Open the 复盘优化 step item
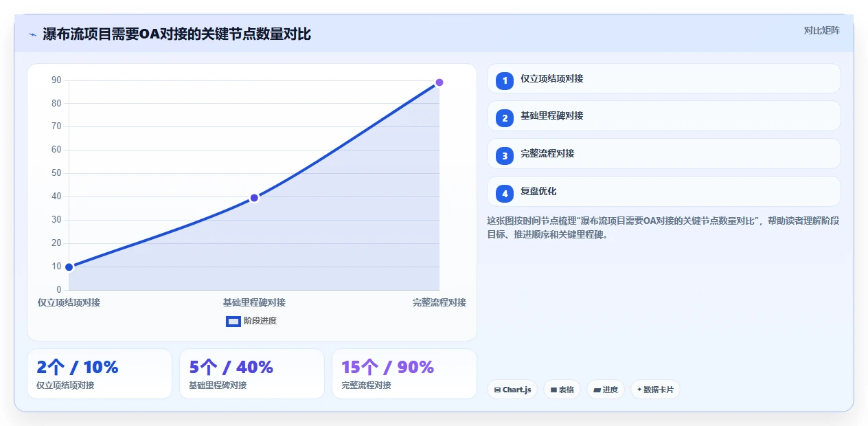 coord(664,192)
